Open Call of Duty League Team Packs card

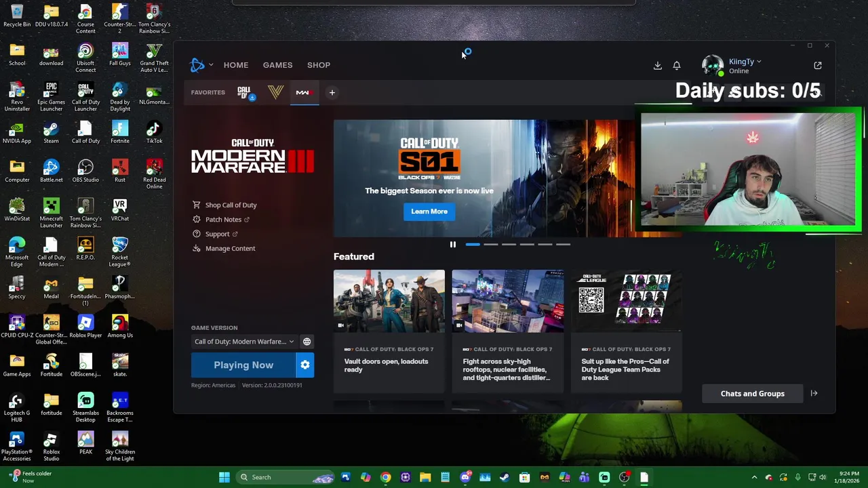tap(626, 332)
